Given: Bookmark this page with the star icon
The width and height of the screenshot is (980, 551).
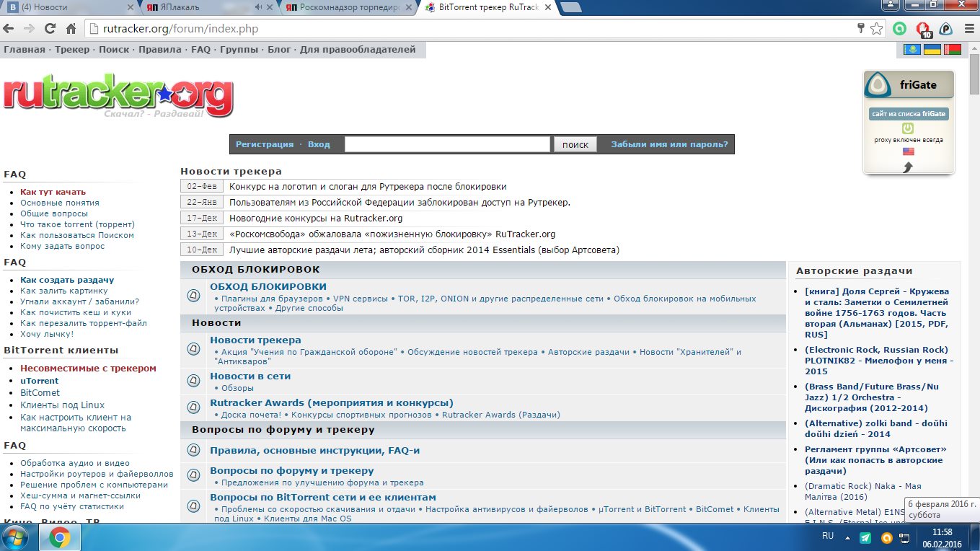Looking at the screenshot, I should 876,29.
